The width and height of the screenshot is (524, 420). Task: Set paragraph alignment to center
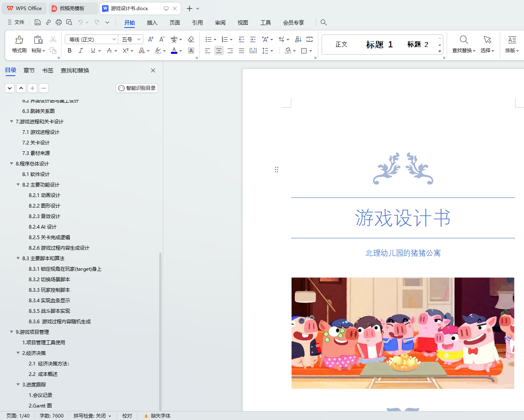click(x=219, y=51)
